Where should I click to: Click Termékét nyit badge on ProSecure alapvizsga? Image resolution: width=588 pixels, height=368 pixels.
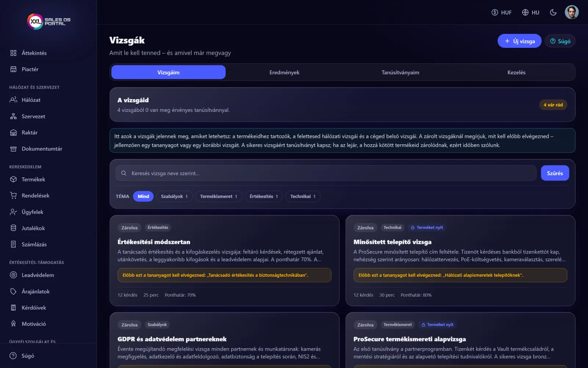pos(437,325)
